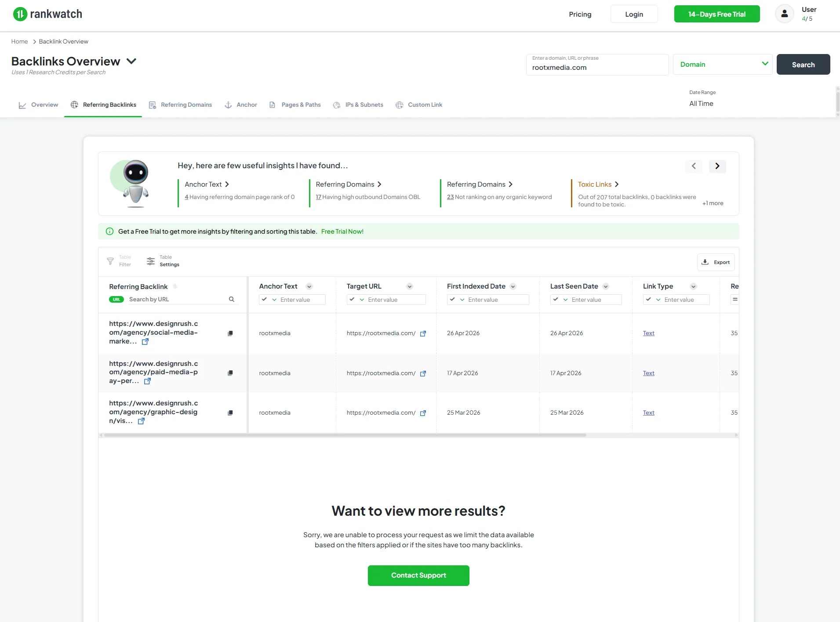Switch to the Custom Link tab
The image size is (840, 622).
click(x=419, y=105)
